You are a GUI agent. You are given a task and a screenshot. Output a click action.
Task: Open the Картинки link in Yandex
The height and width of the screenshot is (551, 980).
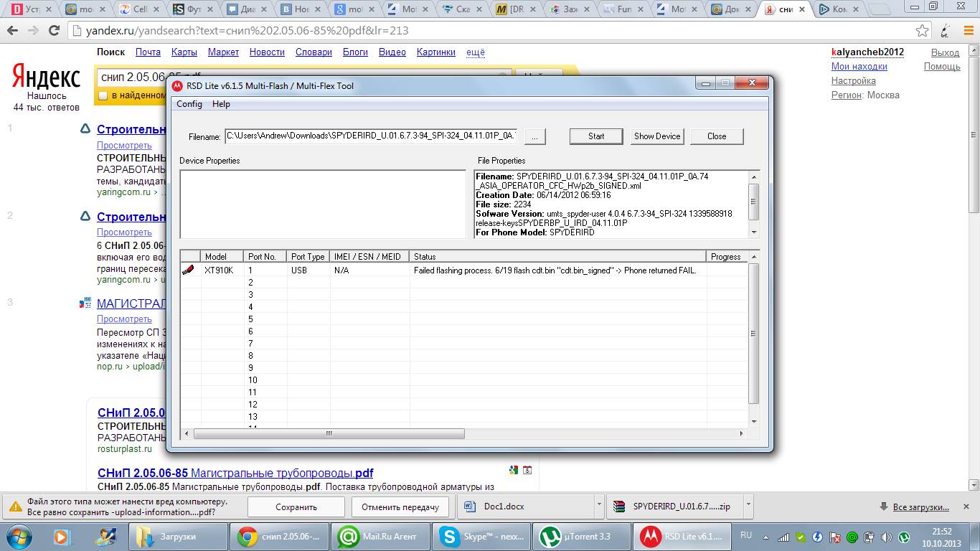pos(435,52)
